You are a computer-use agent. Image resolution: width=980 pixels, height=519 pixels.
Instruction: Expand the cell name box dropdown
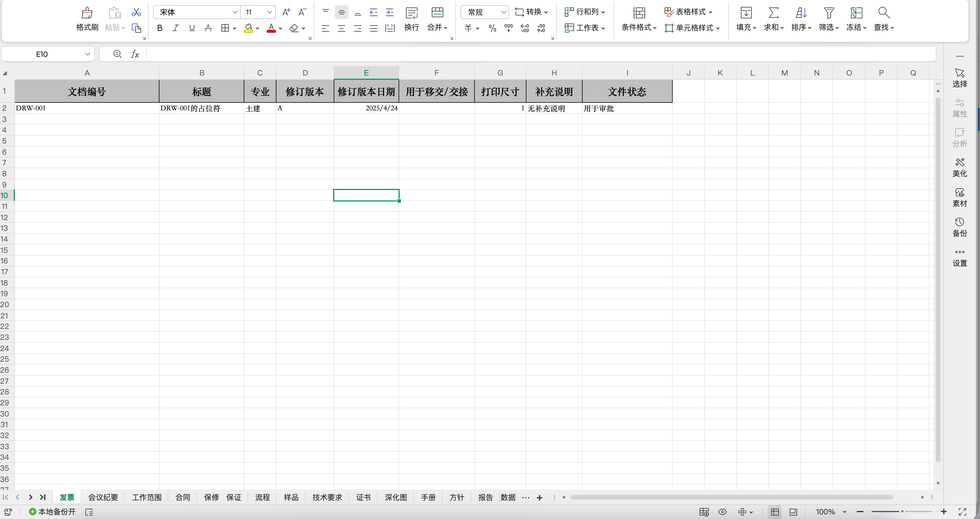pos(87,54)
